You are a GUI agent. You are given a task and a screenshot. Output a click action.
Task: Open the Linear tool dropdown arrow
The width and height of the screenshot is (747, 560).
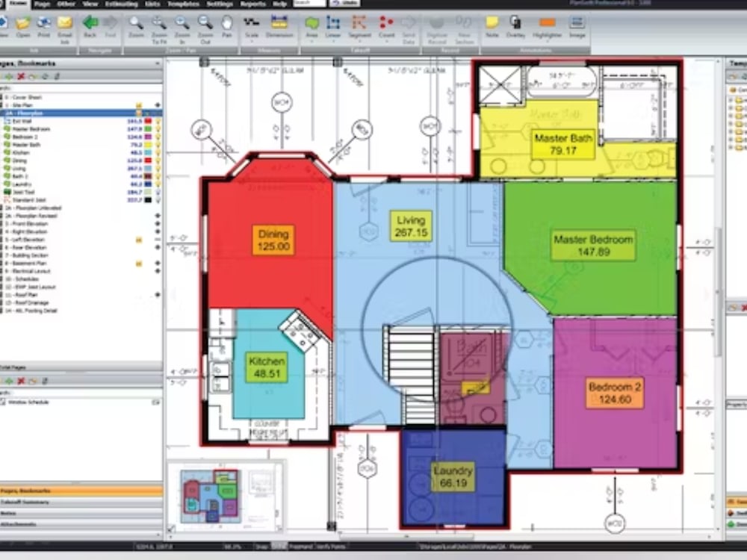click(333, 42)
